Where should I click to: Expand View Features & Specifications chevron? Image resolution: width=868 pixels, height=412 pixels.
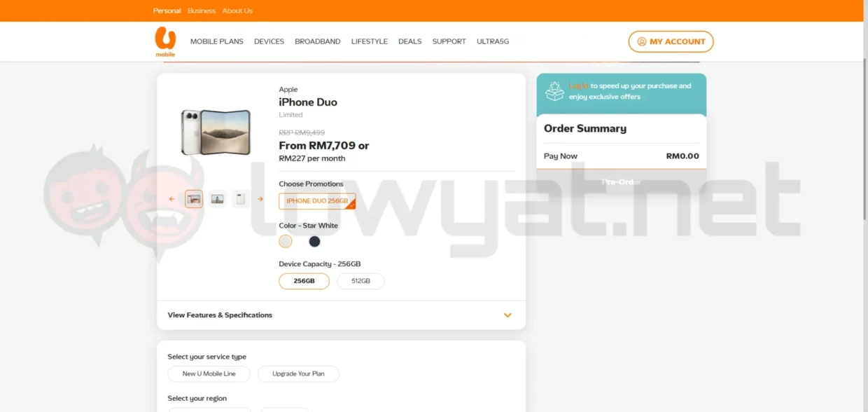click(507, 315)
